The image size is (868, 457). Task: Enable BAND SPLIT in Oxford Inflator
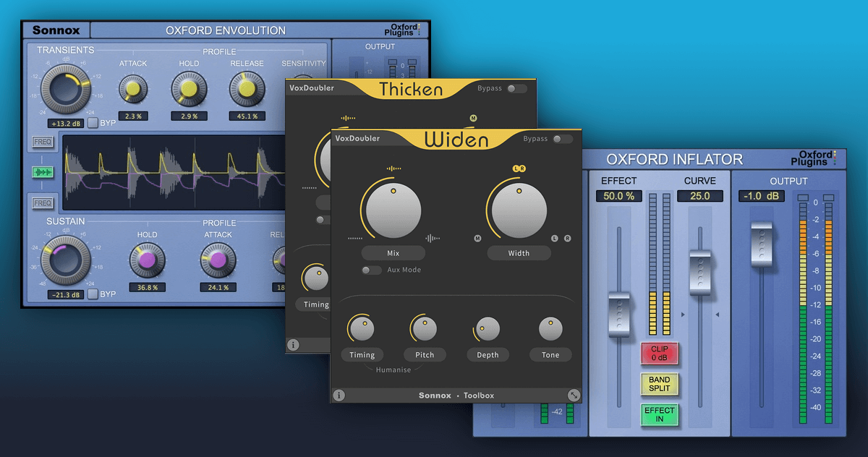[659, 384]
